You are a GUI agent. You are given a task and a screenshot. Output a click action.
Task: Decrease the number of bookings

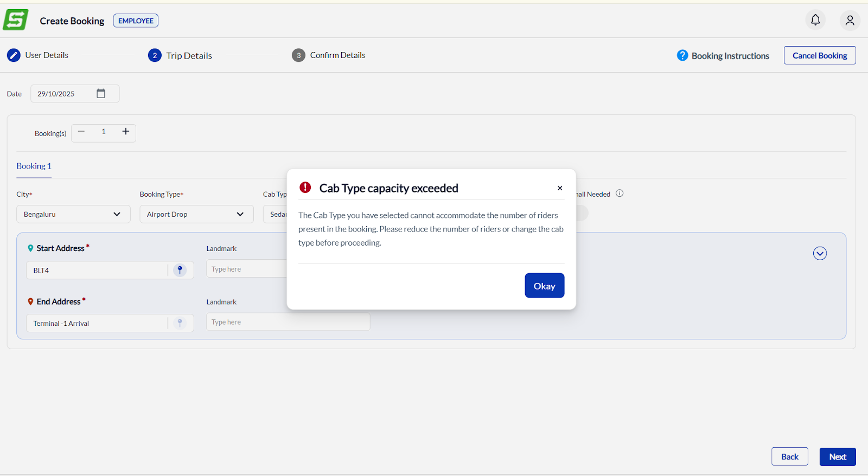(81, 132)
